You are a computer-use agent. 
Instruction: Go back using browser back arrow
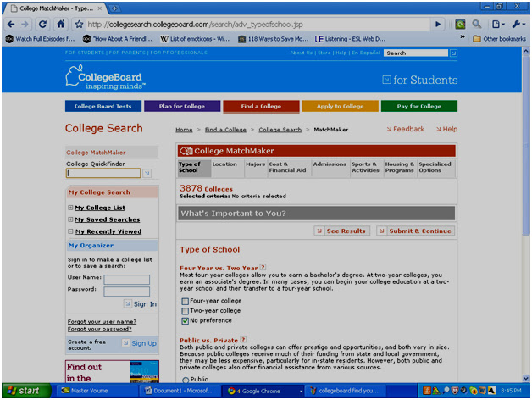pyautogui.click(x=11, y=25)
